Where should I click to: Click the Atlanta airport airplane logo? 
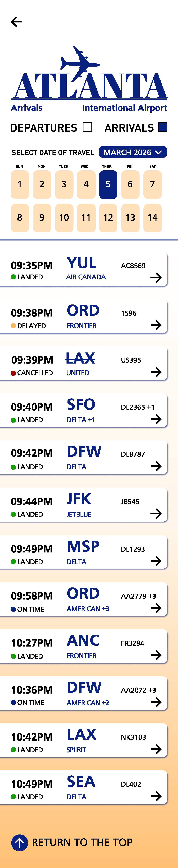pyautogui.click(x=89, y=73)
